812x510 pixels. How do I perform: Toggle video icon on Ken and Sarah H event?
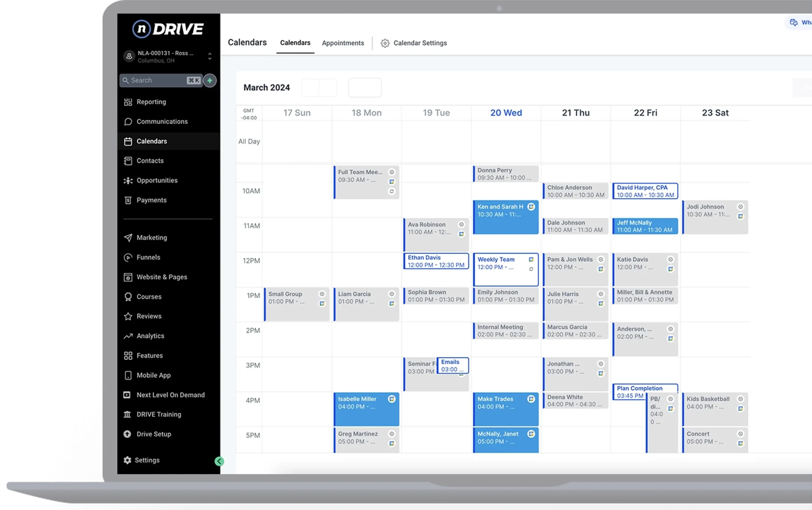click(531, 206)
